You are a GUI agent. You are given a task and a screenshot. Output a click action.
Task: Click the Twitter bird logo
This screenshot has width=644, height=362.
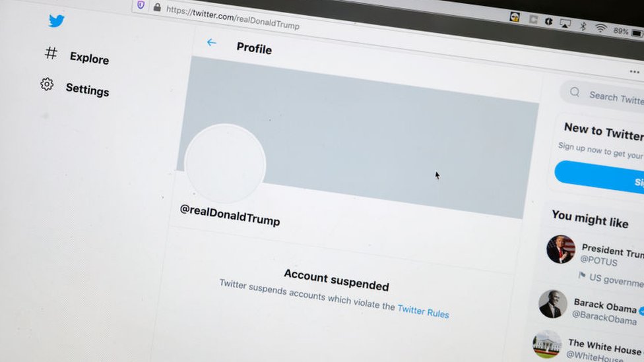56,20
